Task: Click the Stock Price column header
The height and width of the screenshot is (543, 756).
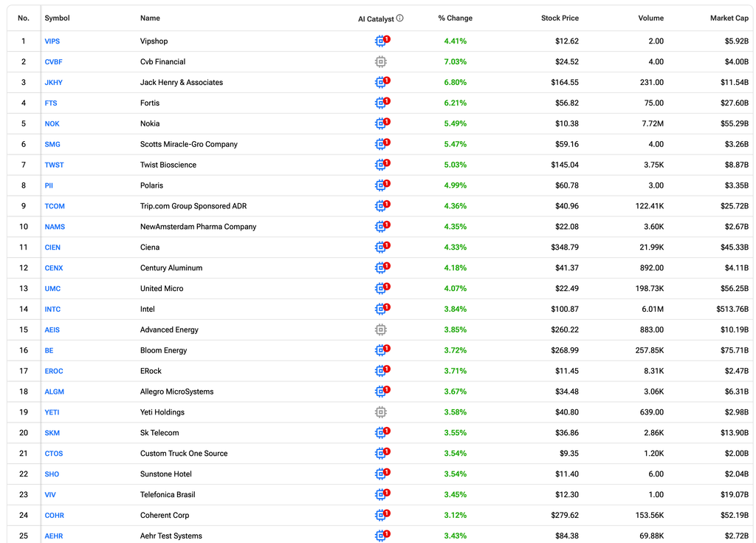Action: (560, 18)
